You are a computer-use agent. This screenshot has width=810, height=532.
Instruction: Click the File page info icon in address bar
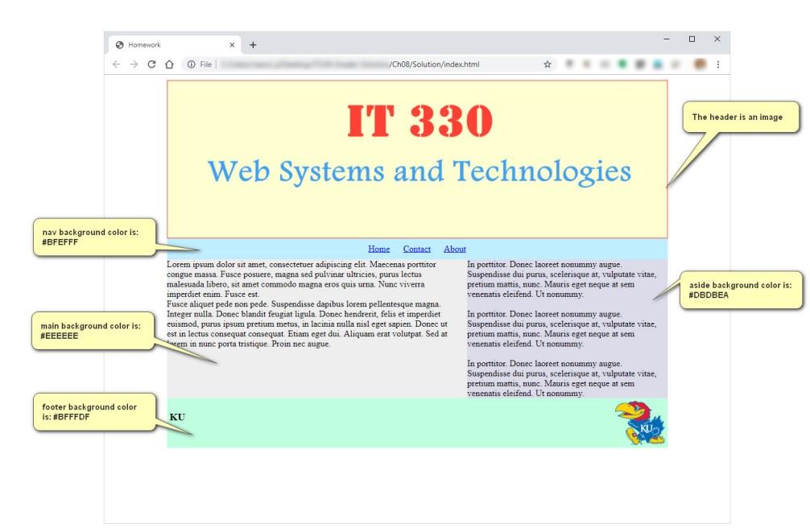point(193,63)
